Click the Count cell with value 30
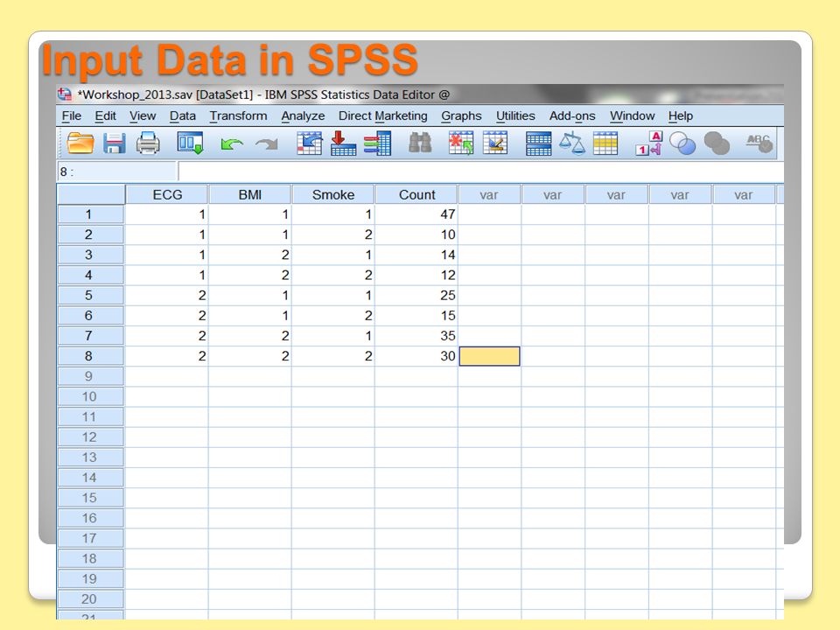 click(x=416, y=356)
